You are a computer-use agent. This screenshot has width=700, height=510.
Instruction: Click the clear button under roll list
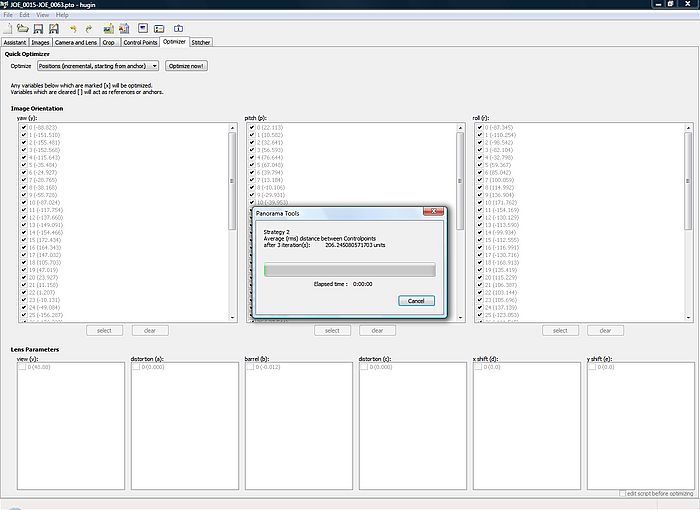point(605,330)
